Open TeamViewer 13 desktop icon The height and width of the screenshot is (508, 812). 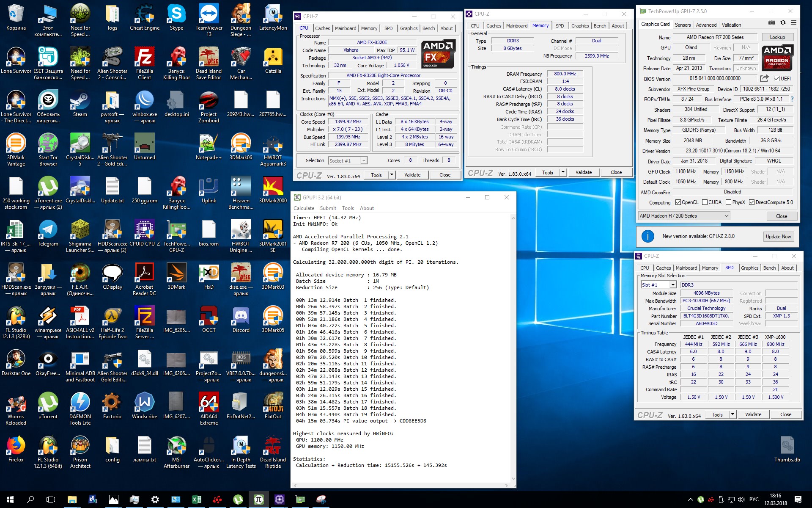(x=209, y=20)
